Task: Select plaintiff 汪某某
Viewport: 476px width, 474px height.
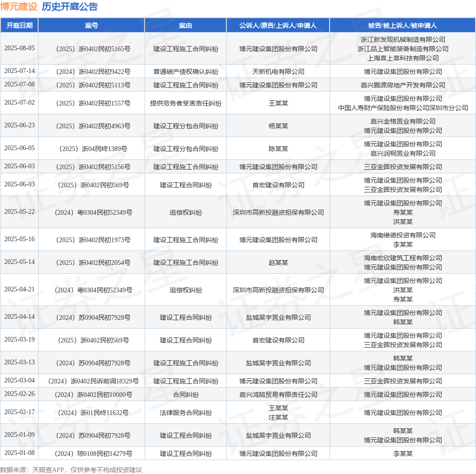Action: (278, 418)
